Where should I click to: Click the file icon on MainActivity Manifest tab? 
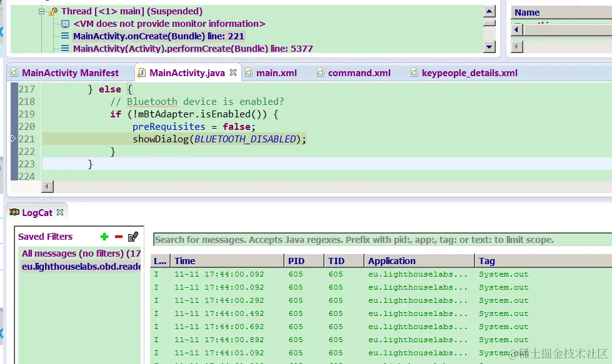click(x=14, y=73)
